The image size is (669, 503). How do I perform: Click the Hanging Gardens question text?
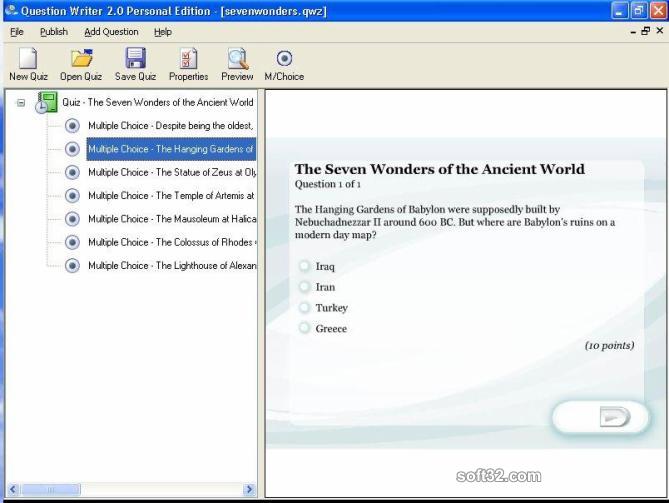[455, 222]
